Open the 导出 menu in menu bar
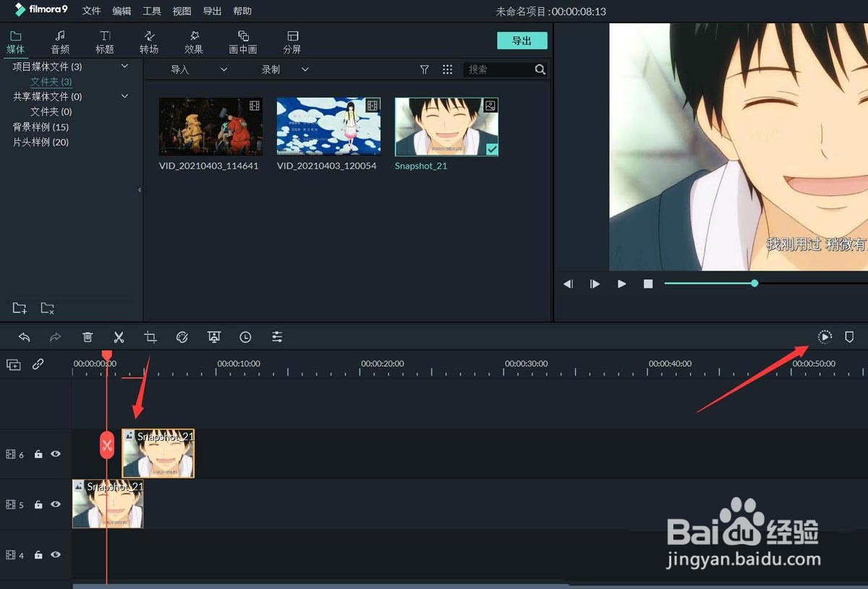The width and height of the screenshot is (868, 589). click(x=212, y=11)
